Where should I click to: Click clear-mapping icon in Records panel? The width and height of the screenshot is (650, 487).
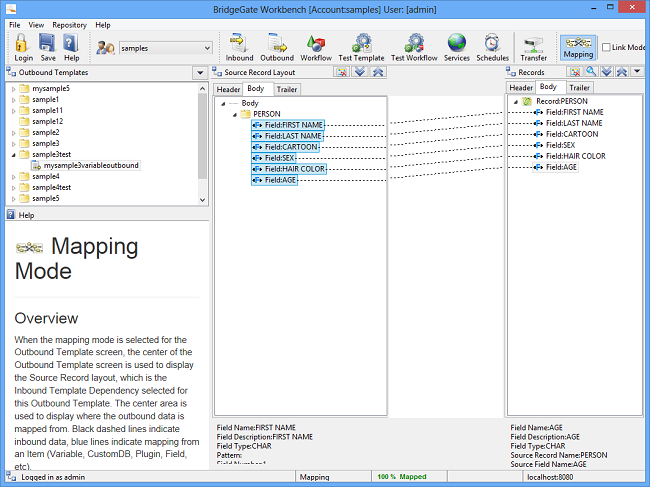[x=575, y=72]
